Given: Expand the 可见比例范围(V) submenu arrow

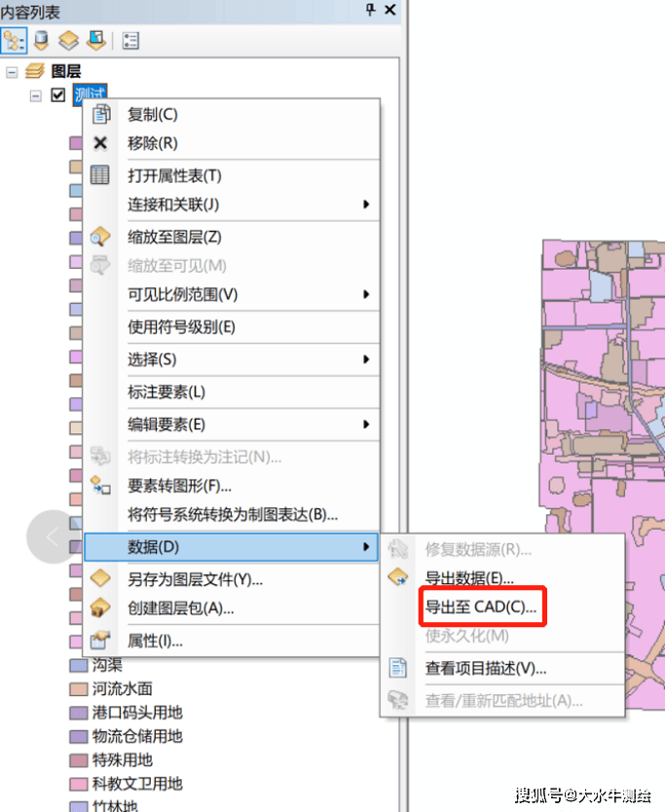Looking at the screenshot, I should (x=366, y=295).
